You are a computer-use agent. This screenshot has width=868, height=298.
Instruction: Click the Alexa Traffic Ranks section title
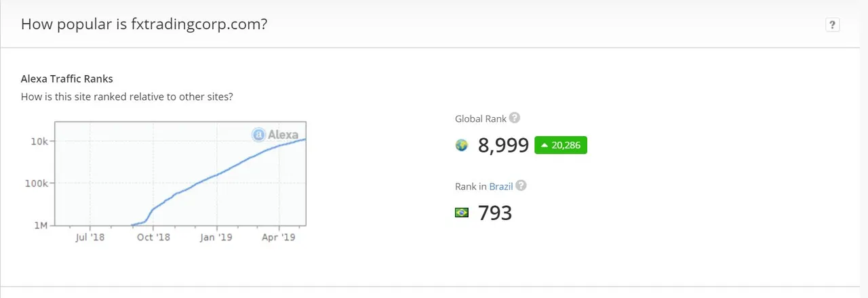coord(67,79)
